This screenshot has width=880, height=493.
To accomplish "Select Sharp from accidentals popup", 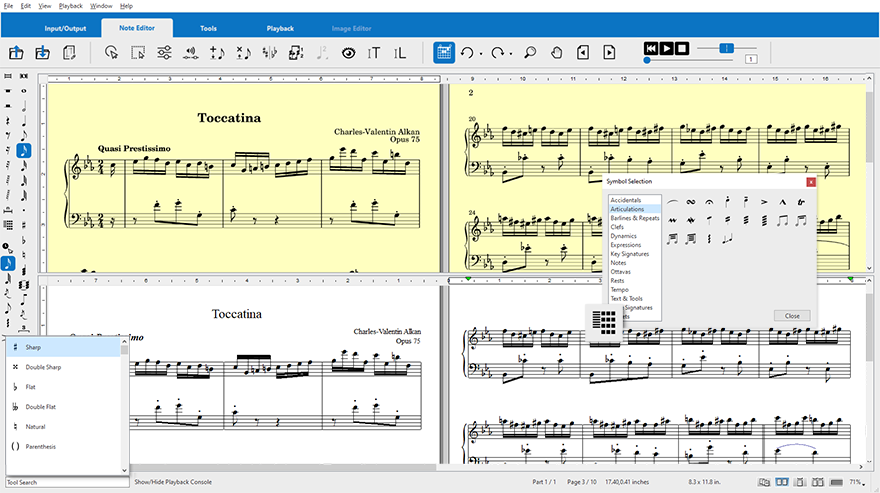I will point(63,347).
